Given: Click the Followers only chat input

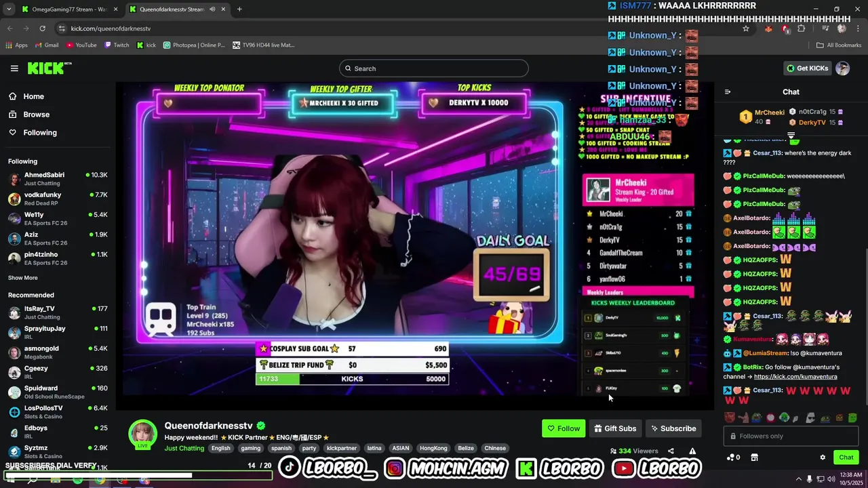Looking at the screenshot, I should (792, 436).
